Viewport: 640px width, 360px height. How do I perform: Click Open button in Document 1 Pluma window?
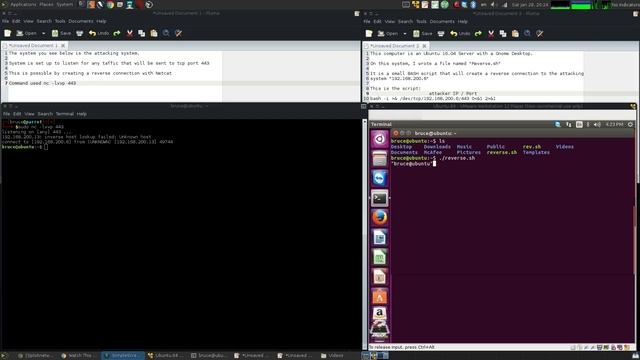[27, 33]
